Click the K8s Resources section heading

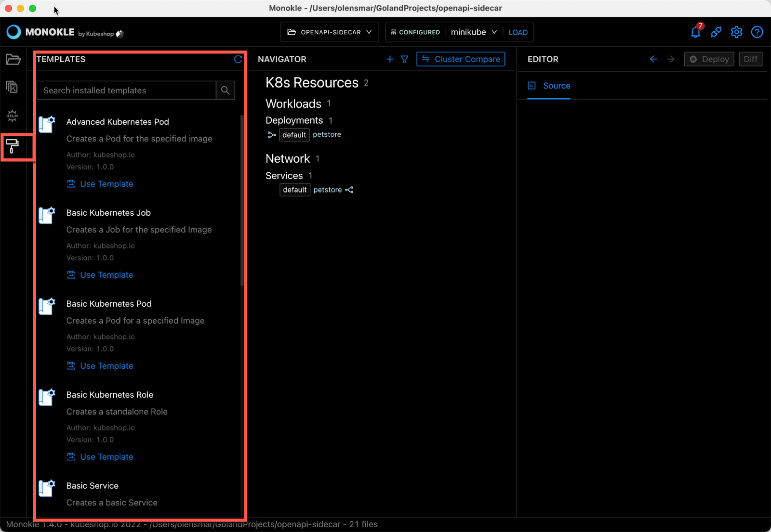pos(312,83)
